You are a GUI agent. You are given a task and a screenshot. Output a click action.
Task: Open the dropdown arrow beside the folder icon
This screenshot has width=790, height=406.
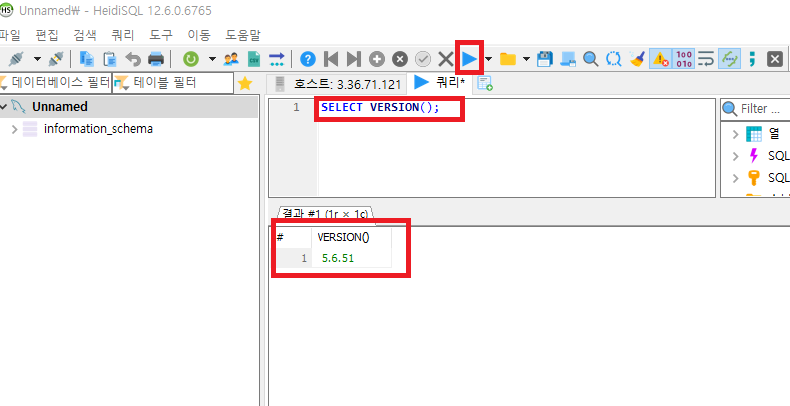click(526, 59)
